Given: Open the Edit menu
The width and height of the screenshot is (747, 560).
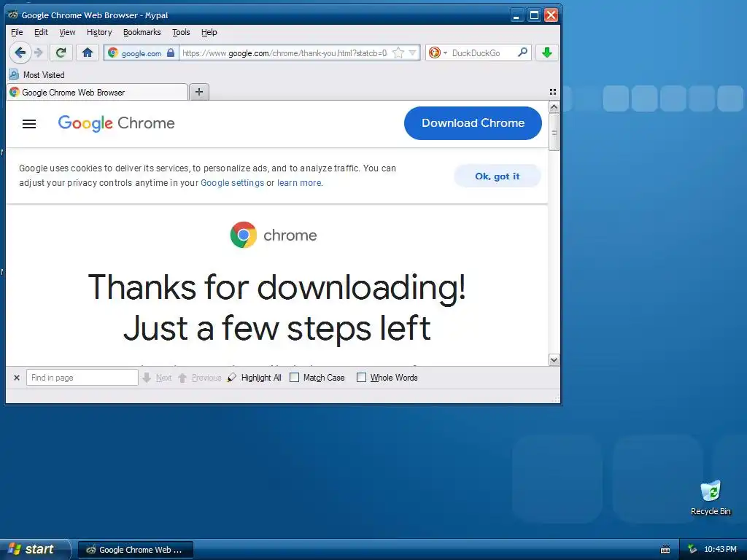Looking at the screenshot, I should [x=41, y=32].
